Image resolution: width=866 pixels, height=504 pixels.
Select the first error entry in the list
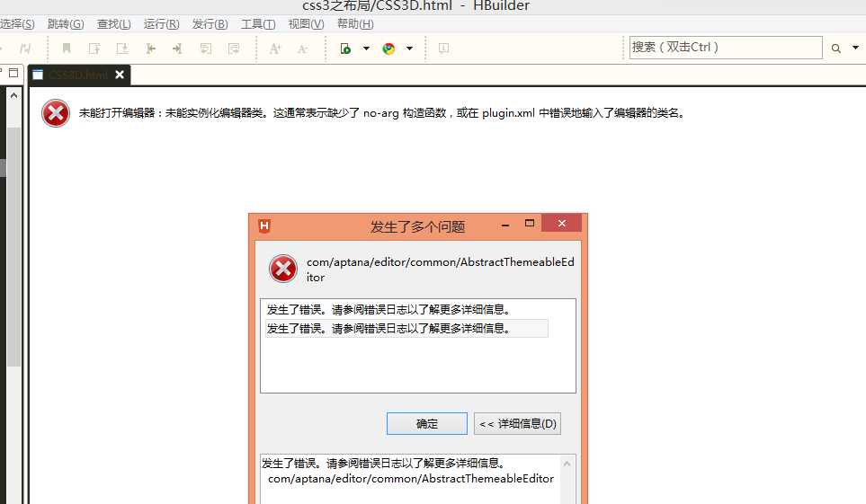pyautogui.click(x=388, y=310)
